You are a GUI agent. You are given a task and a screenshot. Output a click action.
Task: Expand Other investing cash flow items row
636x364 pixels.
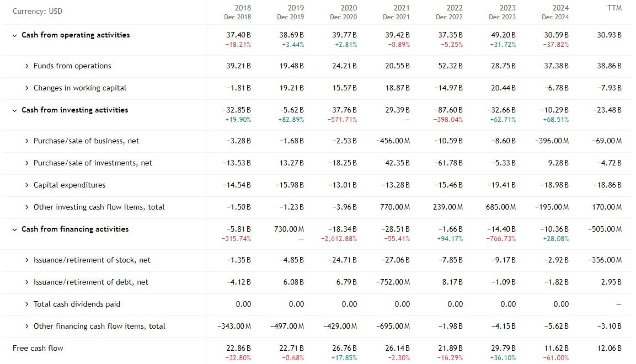[x=27, y=207]
